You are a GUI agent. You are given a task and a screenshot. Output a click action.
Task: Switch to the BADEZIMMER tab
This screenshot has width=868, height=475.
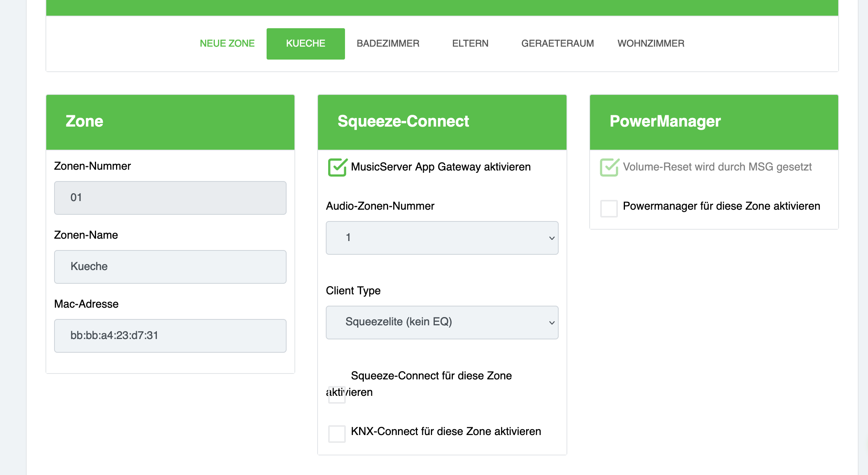[x=388, y=44]
